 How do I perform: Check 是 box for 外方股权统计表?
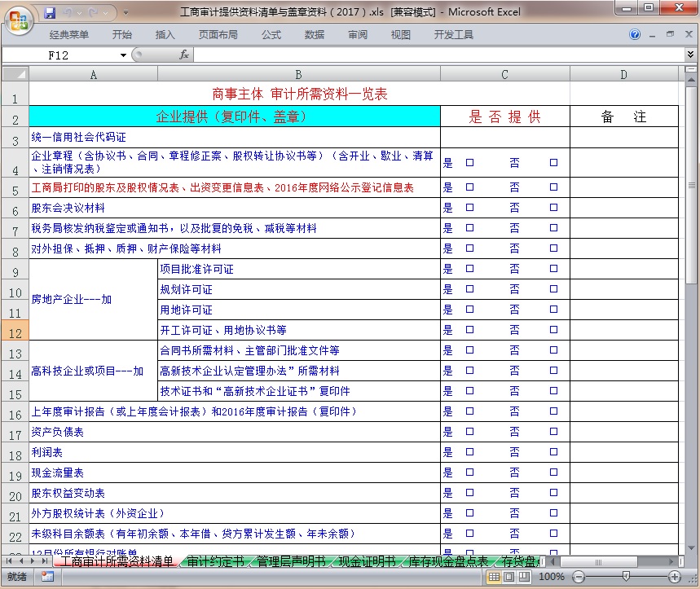click(469, 513)
